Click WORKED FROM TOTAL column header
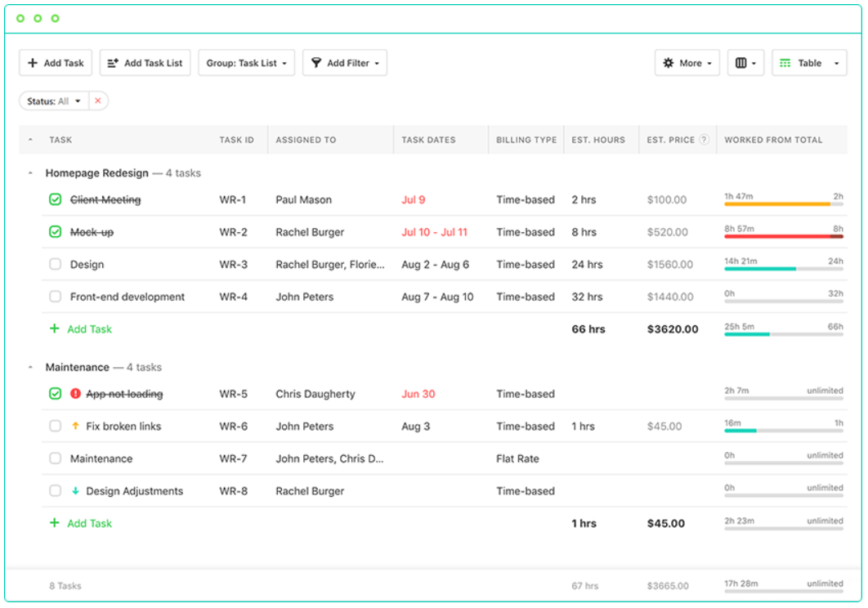 click(773, 140)
